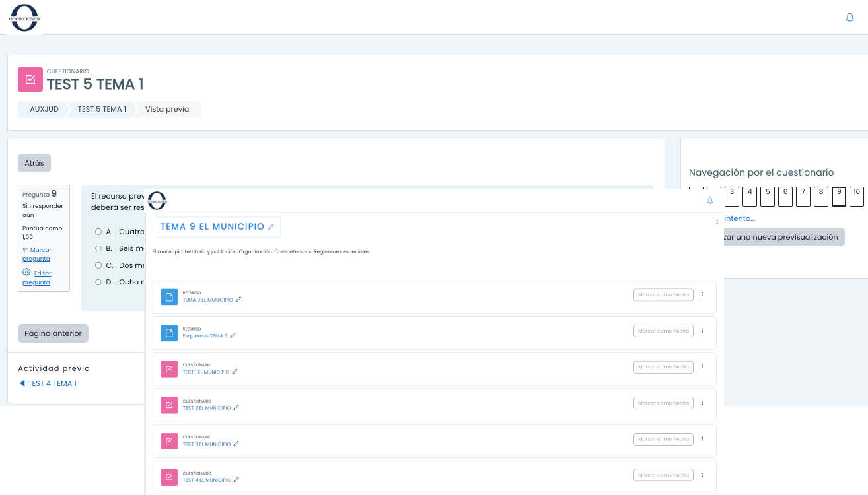Open notifications bell in the top header

pyautogui.click(x=850, y=18)
